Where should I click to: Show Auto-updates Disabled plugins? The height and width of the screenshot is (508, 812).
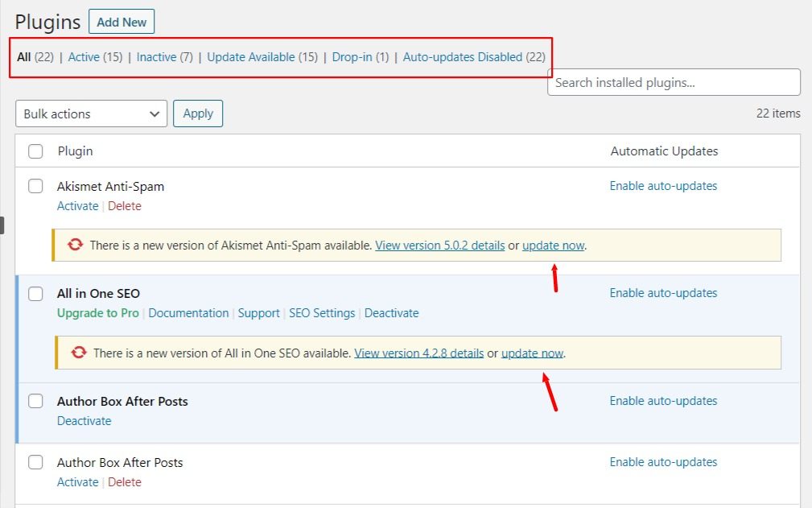(463, 57)
